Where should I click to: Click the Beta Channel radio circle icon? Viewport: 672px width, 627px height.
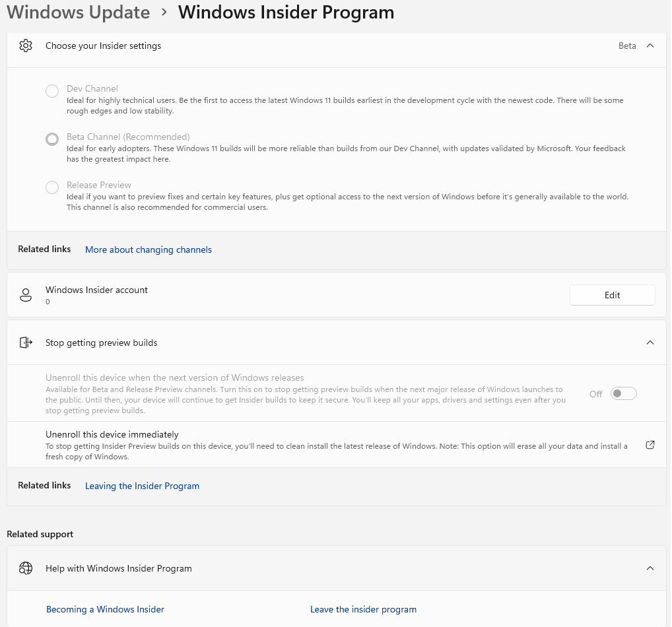52,139
